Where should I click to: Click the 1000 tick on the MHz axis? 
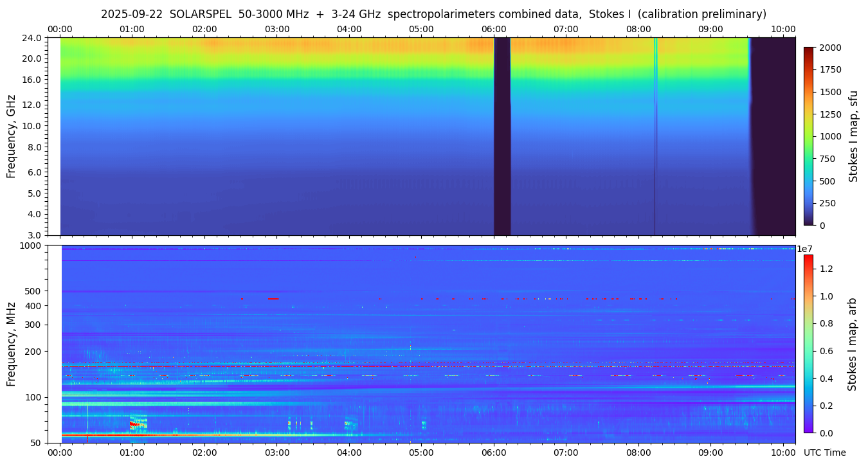(31, 246)
